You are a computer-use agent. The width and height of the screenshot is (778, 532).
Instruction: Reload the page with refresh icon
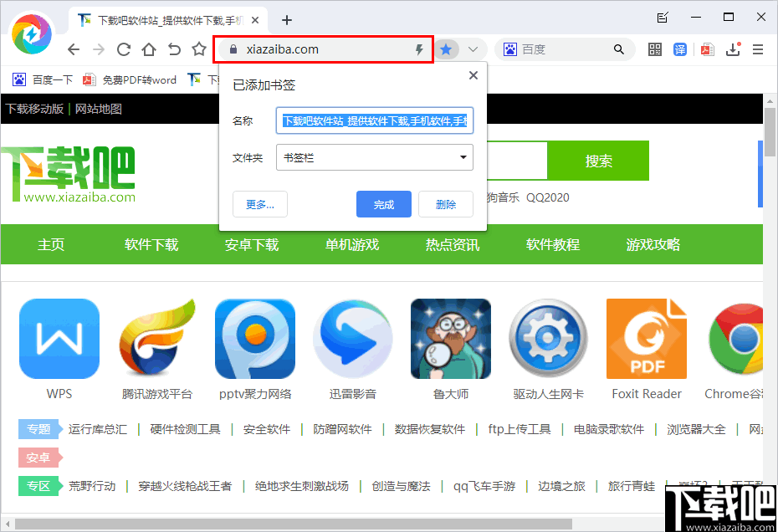124,49
